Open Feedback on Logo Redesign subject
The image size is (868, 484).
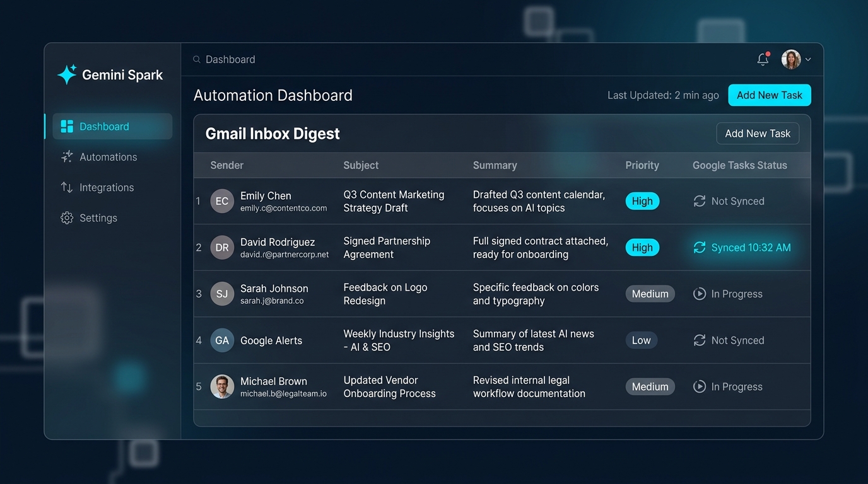(x=385, y=294)
